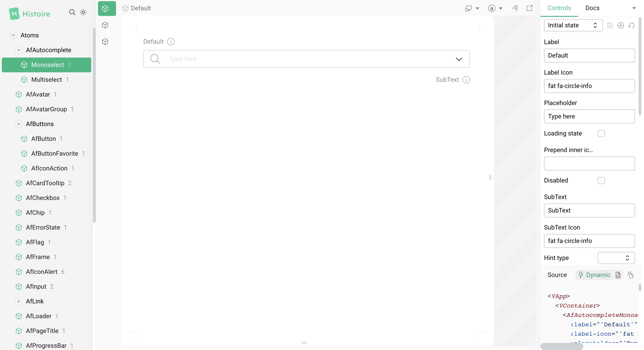The image size is (644, 350).
Task: Collapse the AfAutocomplete folder
Action: (19, 50)
